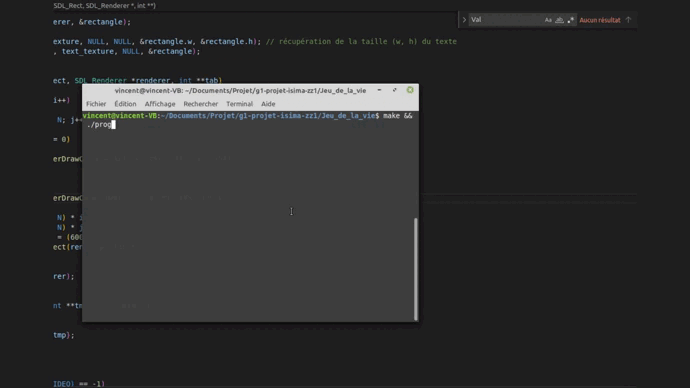Click the "./prog" text in the terminal
This screenshot has width=690, height=388.
pos(99,124)
